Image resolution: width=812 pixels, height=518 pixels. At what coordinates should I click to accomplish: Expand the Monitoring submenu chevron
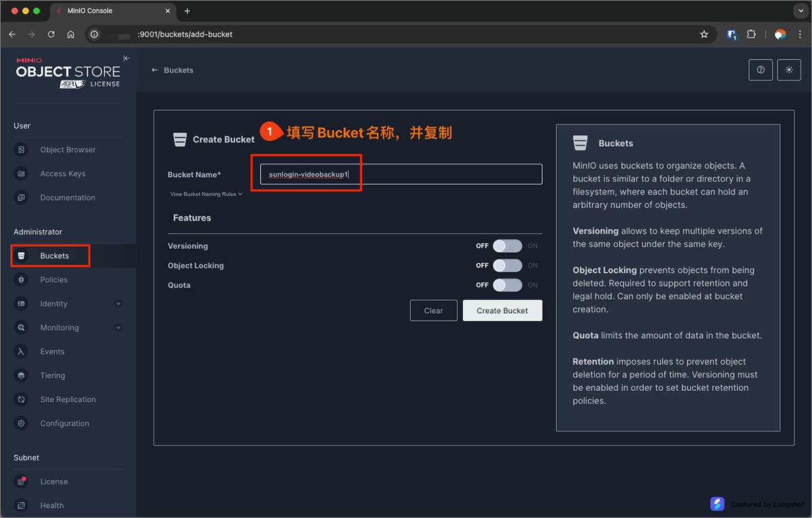pos(118,328)
